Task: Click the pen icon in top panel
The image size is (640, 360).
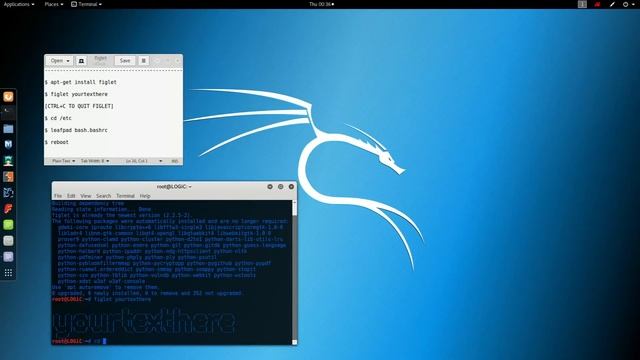Action: [x=612, y=4]
